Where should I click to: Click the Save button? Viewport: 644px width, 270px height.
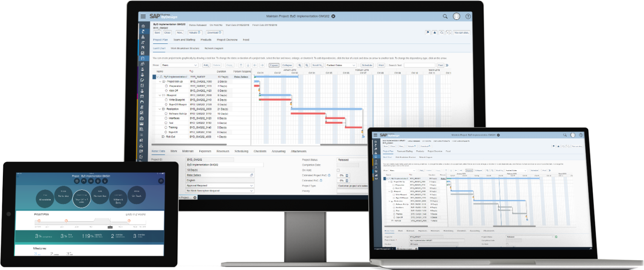(x=157, y=32)
